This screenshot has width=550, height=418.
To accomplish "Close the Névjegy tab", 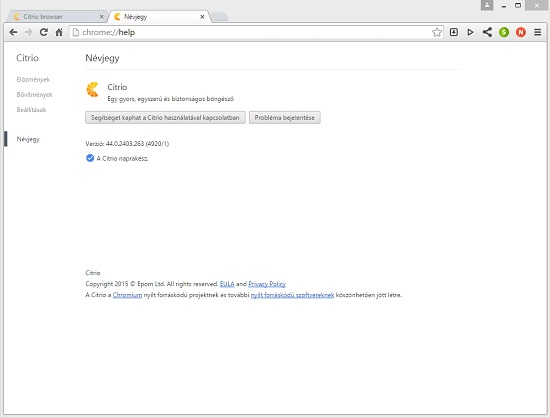I will tap(202, 16).
